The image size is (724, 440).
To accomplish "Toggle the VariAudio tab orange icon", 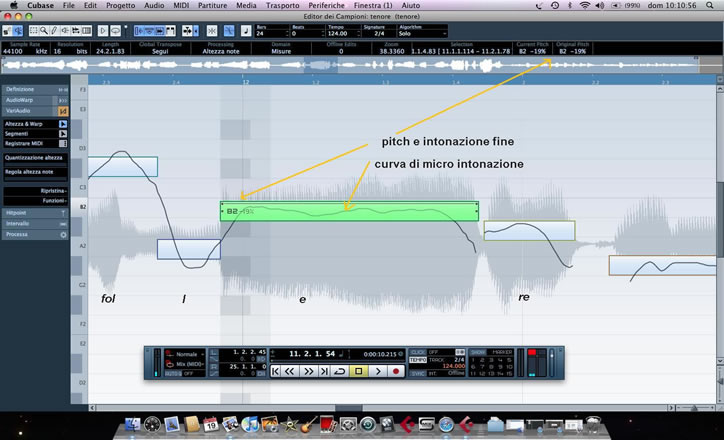I will [x=63, y=111].
